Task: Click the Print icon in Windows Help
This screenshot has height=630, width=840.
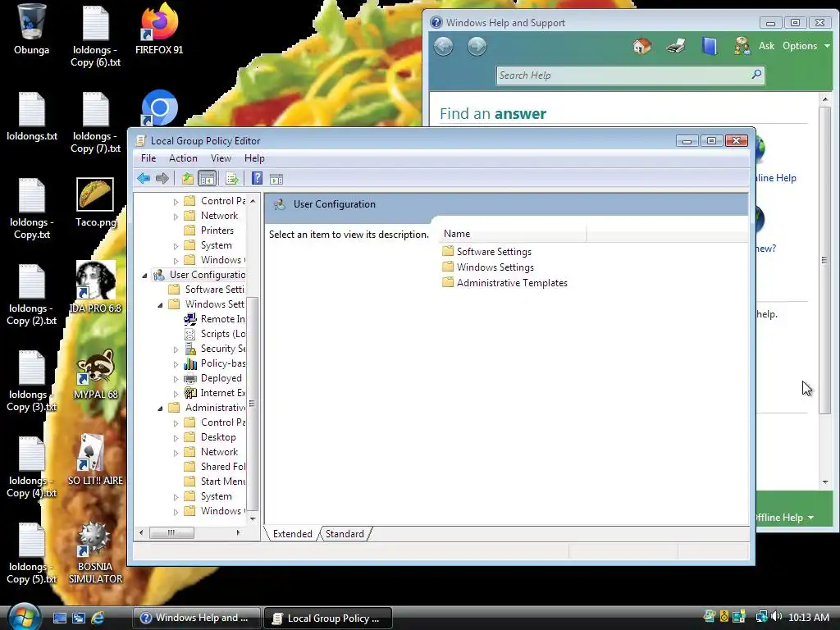Action: 676,46
